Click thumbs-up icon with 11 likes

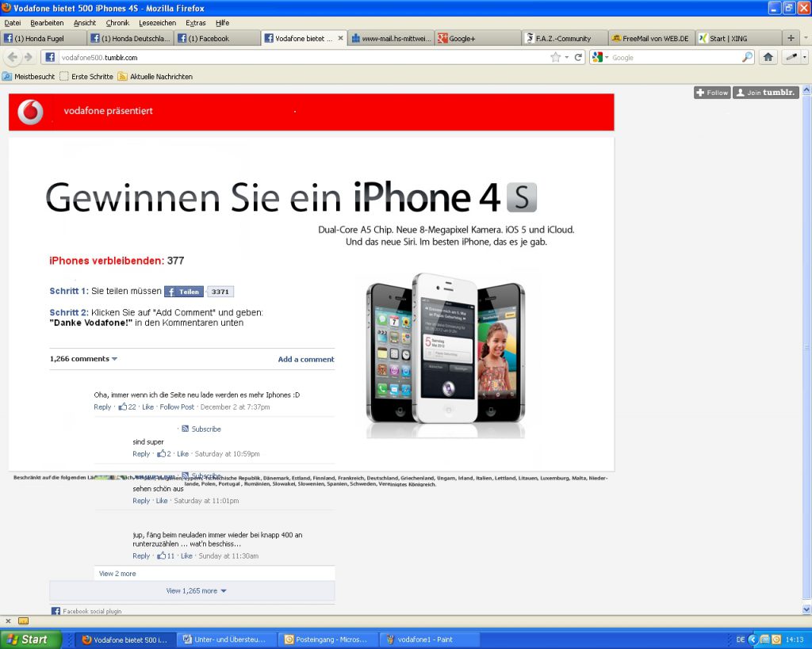[x=162, y=555]
